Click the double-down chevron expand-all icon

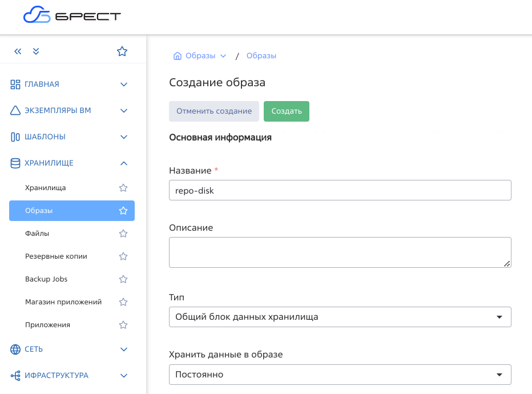pos(36,51)
